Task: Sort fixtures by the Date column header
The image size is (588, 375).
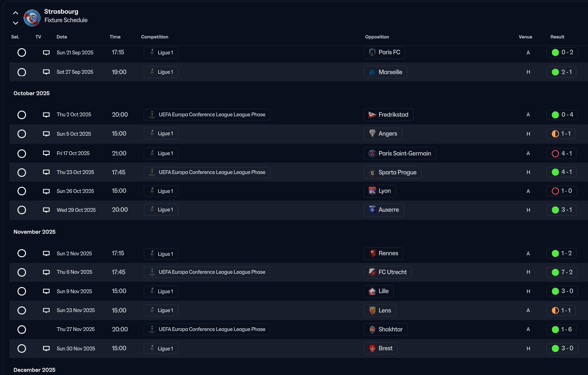Action: [x=62, y=37]
